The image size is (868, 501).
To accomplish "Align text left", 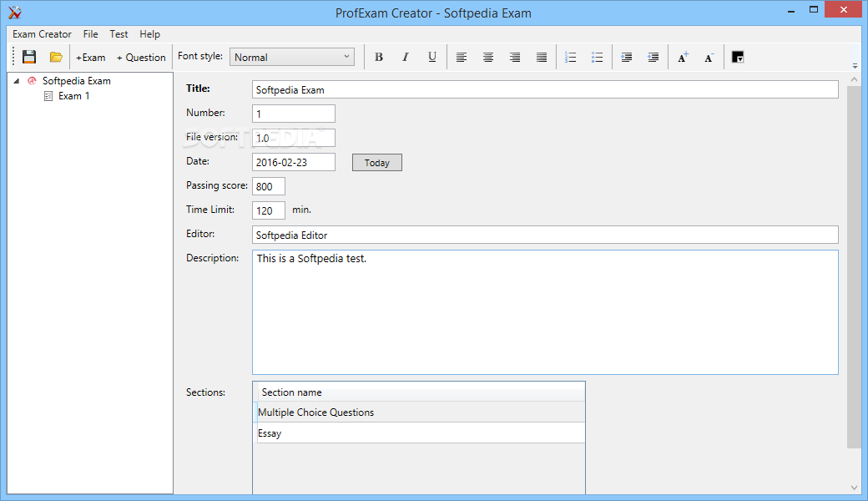I will click(461, 57).
